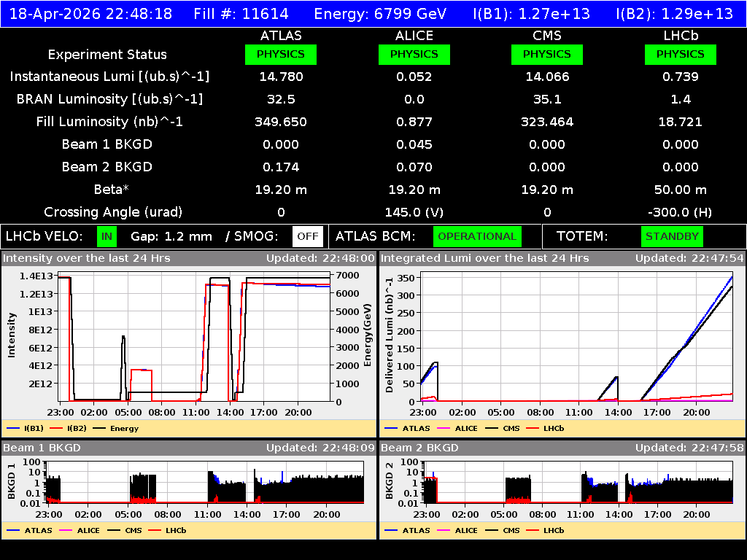Select the Energy legend entry in Intensity plot
The image size is (747, 560).
[113, 428]
